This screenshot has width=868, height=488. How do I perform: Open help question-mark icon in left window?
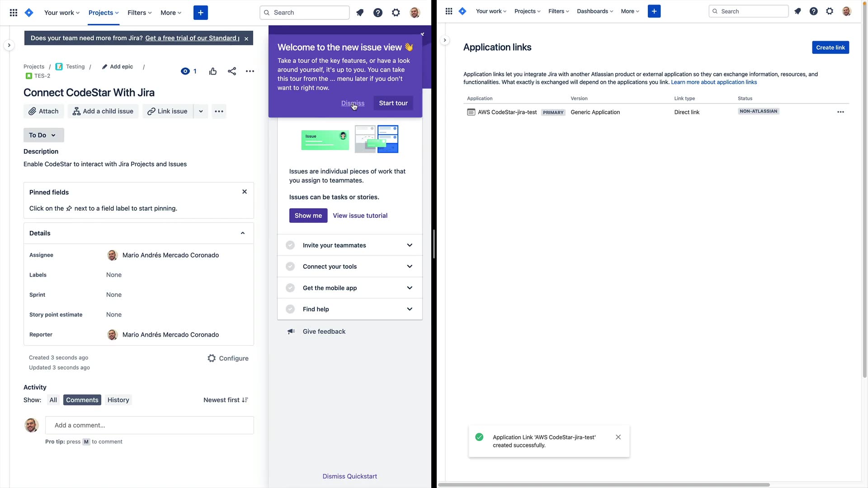coord(378,13)
